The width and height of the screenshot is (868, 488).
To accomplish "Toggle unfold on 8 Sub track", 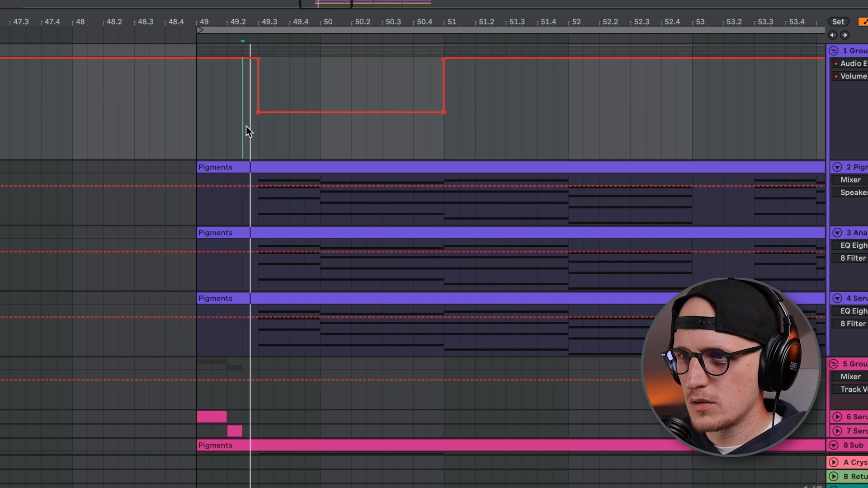I will (x=834, y=446).
